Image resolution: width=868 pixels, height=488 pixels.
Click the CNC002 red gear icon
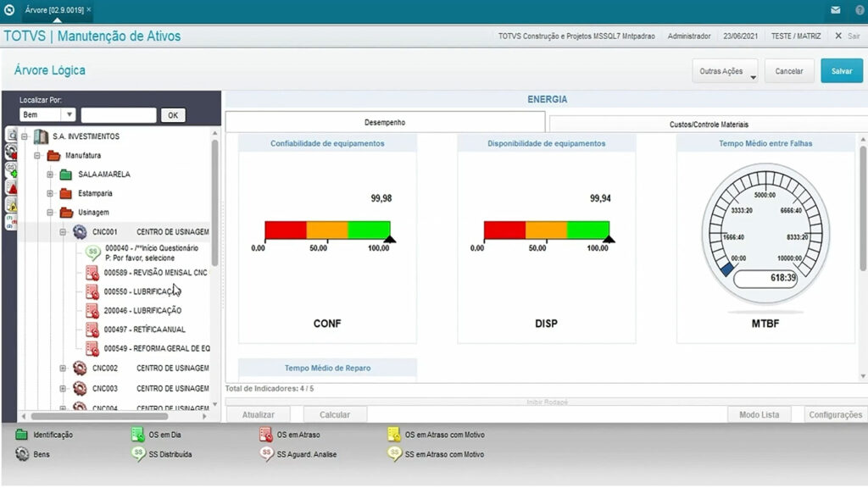click(x=80, y=368)
